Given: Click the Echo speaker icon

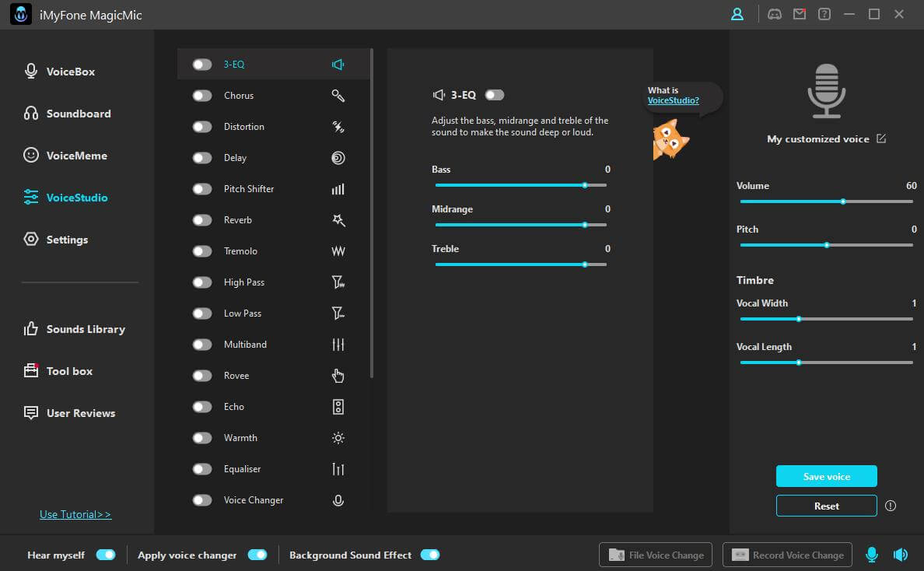Looking at the screenshot, I should pos(338,407).
